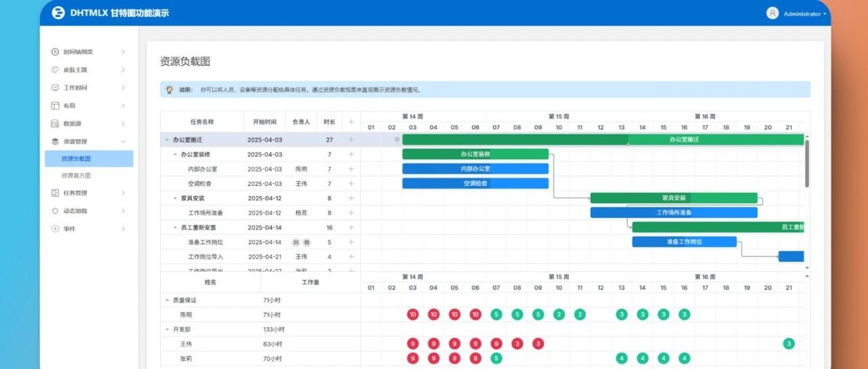
Task: Select the blue 工作场所准备 task bar
Action: click(673, 212)
